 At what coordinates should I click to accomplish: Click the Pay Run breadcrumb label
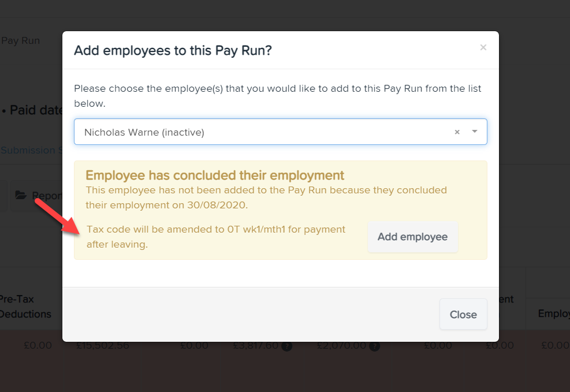click(x=20, y=40)
